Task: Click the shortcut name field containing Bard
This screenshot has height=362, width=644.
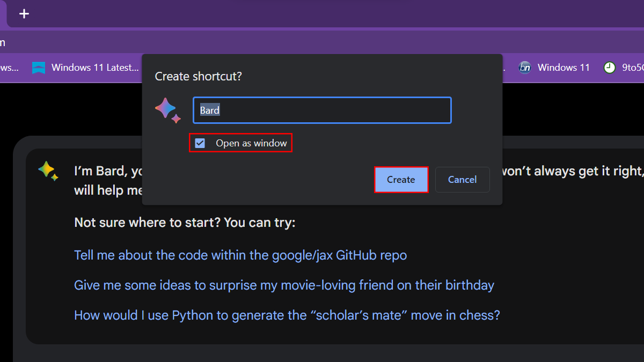Action: [322, 110]
